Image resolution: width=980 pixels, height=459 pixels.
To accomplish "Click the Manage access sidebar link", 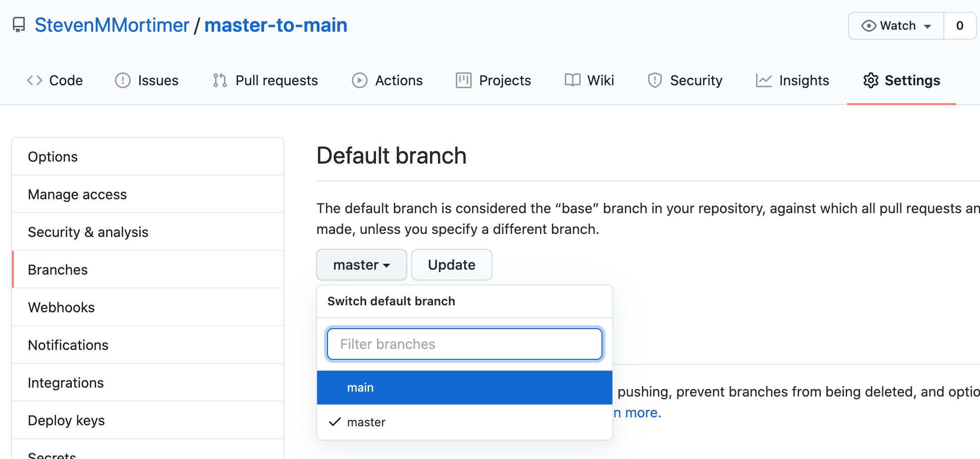I will [x=77, y=194].
